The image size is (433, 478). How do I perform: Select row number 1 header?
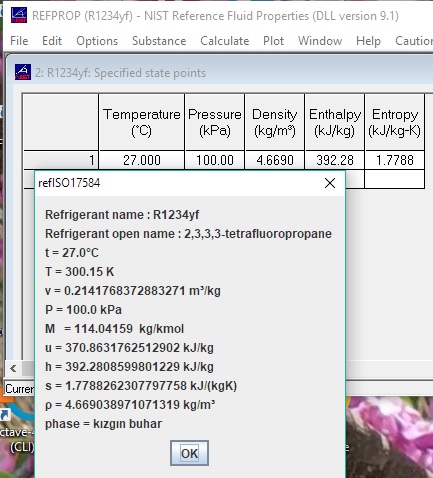tap(61, 160)
